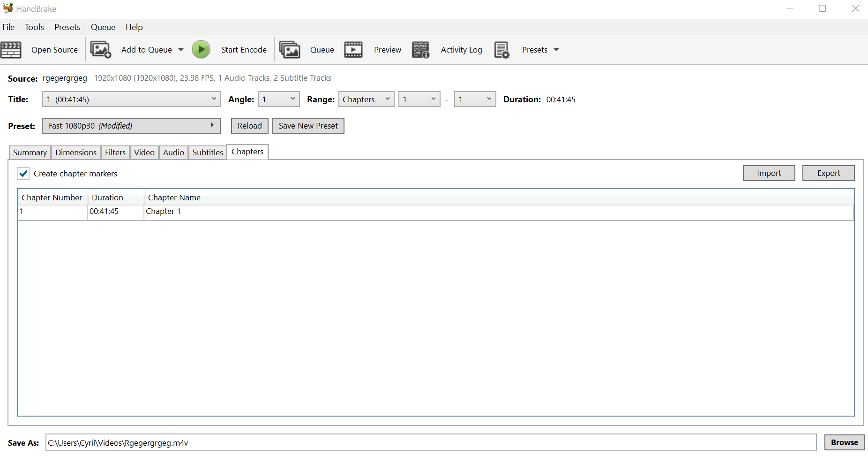
Task: Expand the toolbar Presets dropdown arrow
Action: coord(556,50)
